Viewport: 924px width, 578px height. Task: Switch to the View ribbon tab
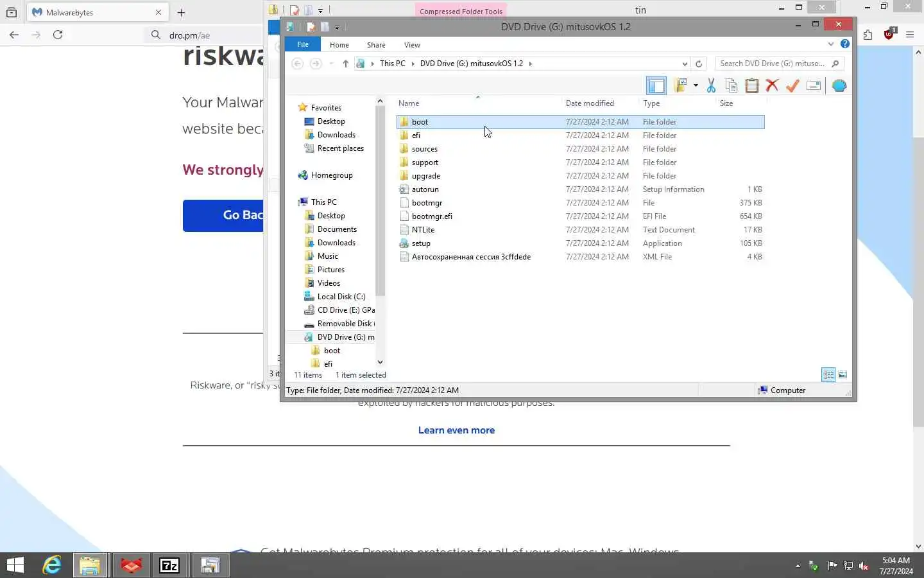[412, 45]
